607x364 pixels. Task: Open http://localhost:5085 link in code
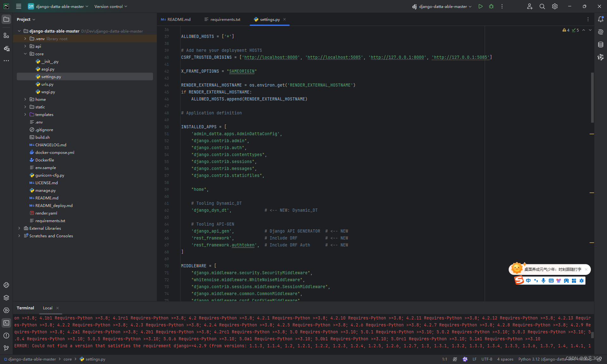pos(334,57)
